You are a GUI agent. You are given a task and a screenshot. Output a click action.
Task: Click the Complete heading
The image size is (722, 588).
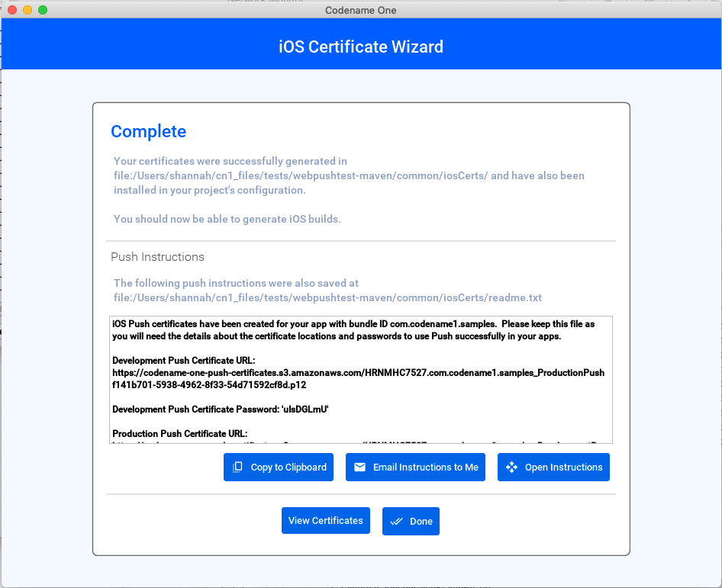[148, 131]
